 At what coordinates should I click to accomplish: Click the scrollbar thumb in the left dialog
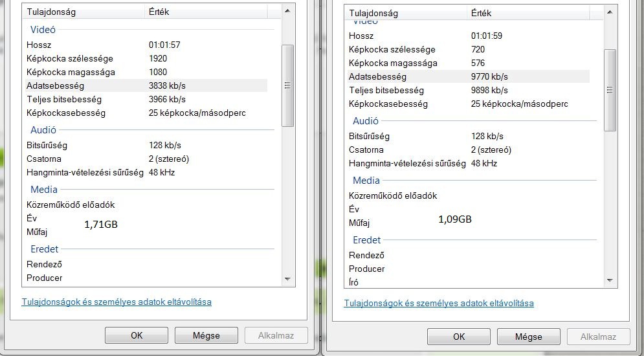coord(288,84)
